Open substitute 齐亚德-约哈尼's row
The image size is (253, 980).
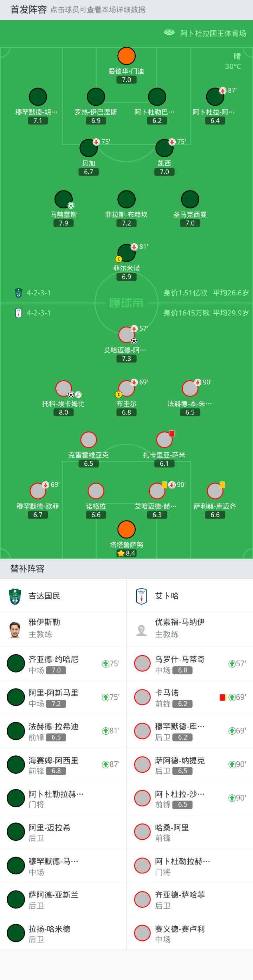click(x=63, y=664)
